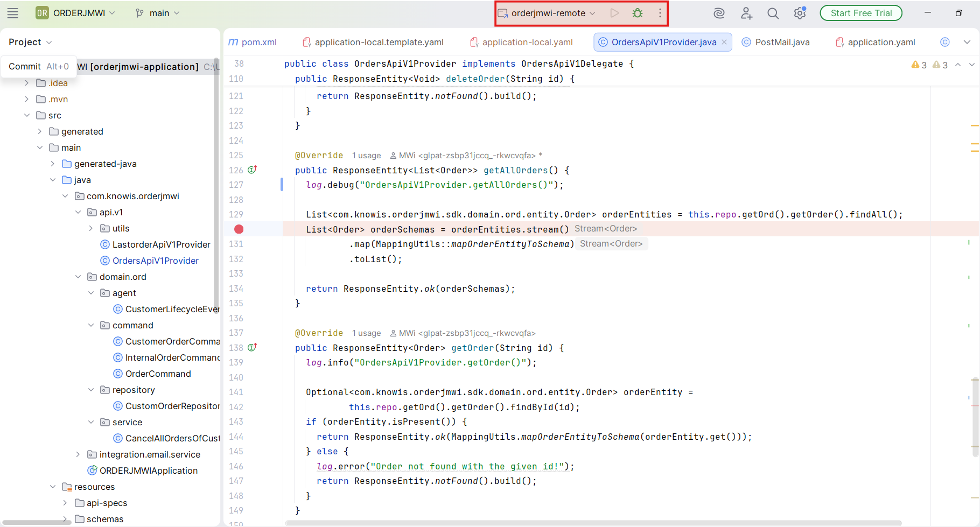This screenshot has width=980, height=527.
Task: Open Search Everywhere with the magnifier icon
Action: point(773,12)
